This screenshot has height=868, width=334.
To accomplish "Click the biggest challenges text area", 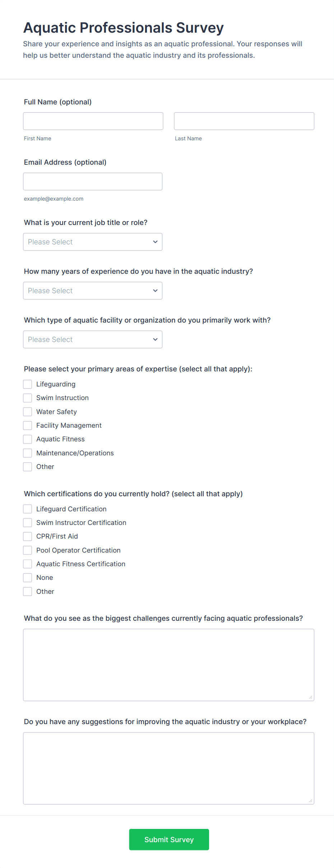I will (168, 665).
